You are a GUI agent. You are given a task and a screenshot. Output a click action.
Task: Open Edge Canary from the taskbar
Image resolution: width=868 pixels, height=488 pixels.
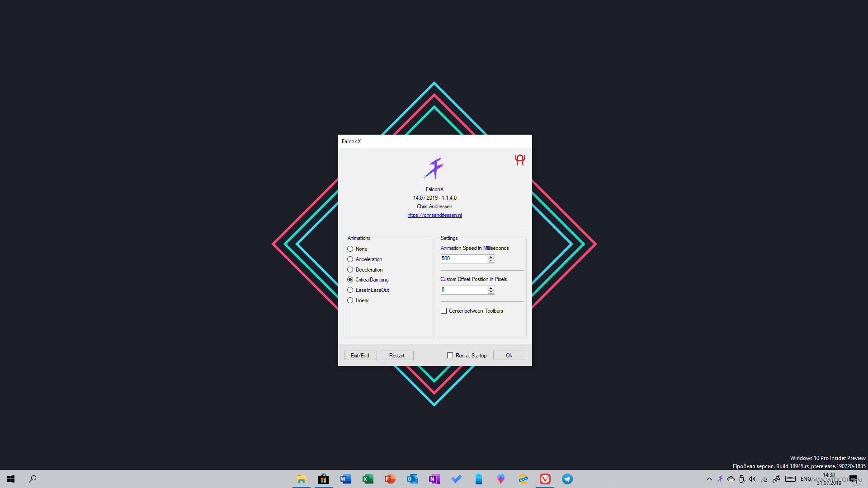click(x=523, y=479)
